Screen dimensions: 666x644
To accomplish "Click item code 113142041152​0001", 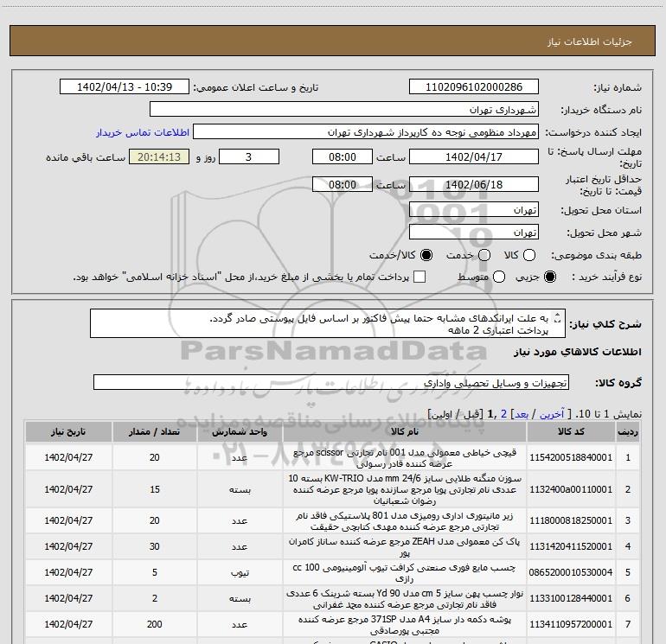I will click(x=571, y=546).
